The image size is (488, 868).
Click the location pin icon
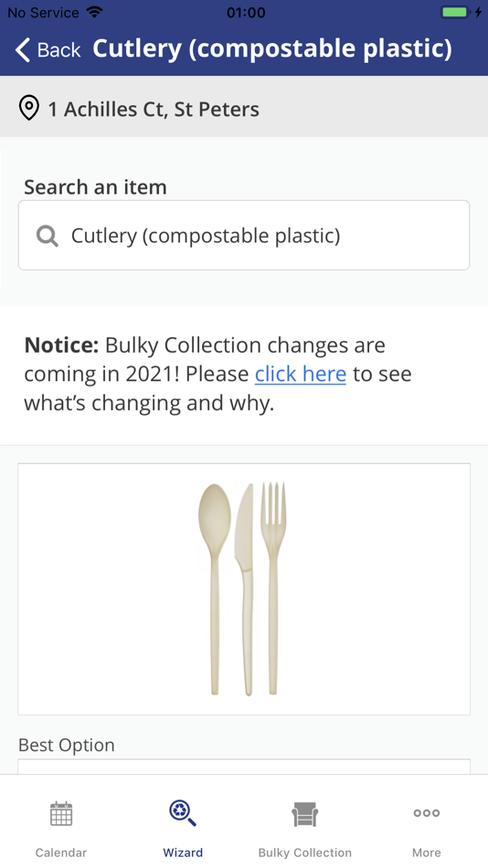click(29, 108)
